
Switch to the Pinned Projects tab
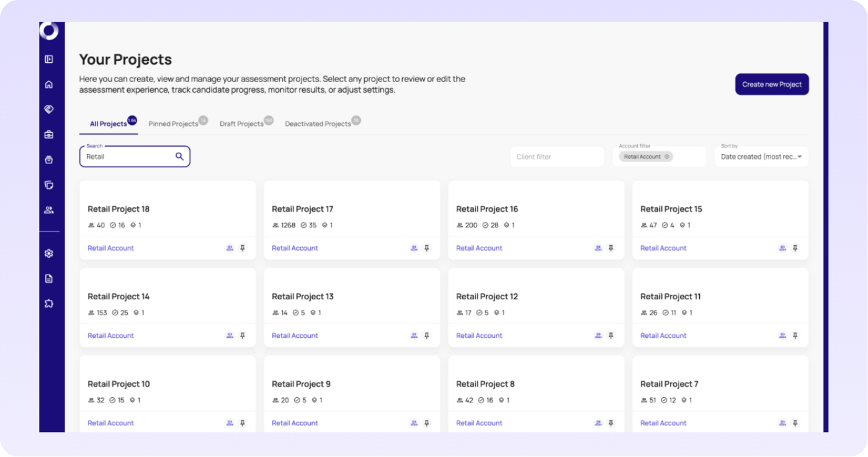point(173,124)
